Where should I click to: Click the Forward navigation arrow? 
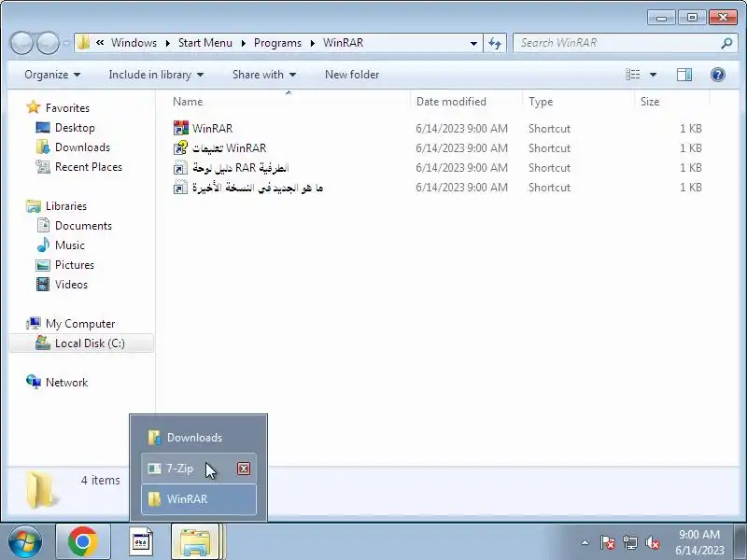point(49,43)
